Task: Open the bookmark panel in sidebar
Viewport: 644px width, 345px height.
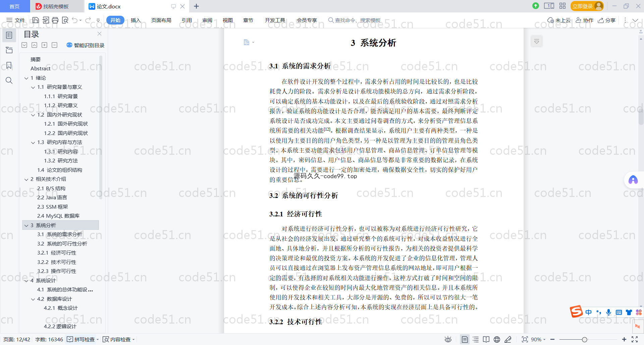Action: 9,65
